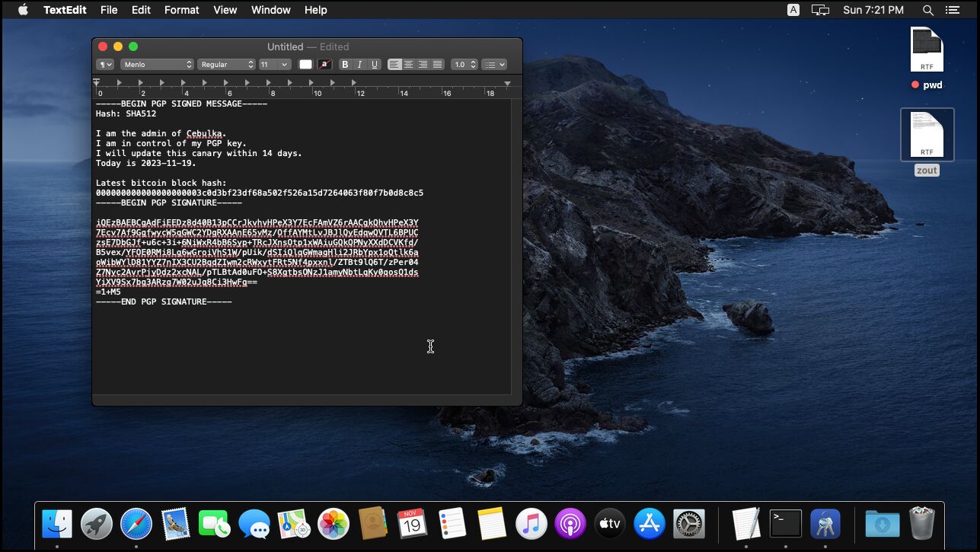Toggle italic text style
The height and width of the screenshot is (552, 980).
359,65
